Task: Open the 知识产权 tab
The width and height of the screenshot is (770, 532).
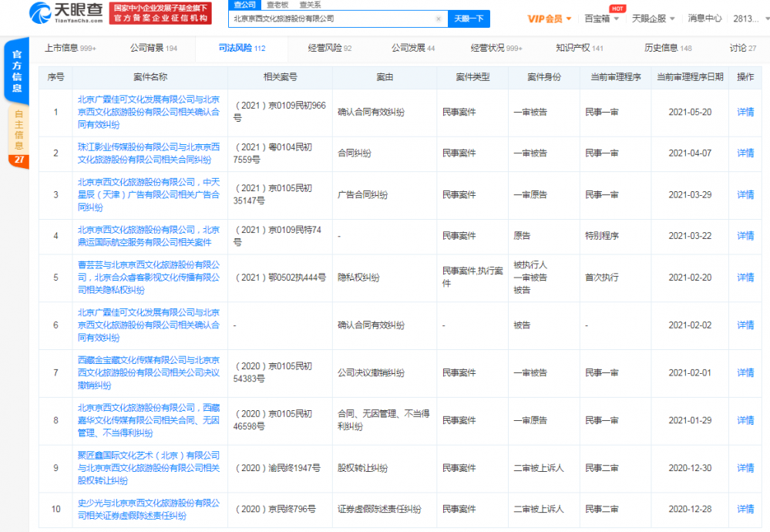Action: pos(580,48)
